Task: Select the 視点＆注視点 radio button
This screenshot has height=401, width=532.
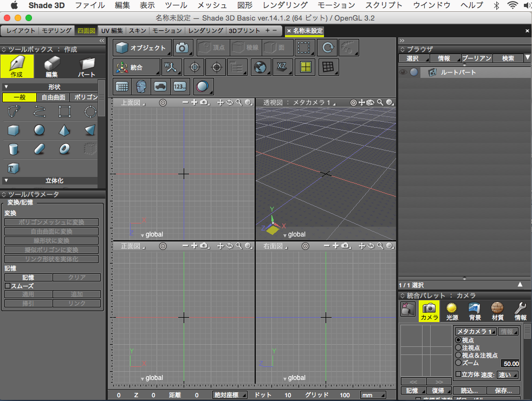Action: tap(458, 355)
